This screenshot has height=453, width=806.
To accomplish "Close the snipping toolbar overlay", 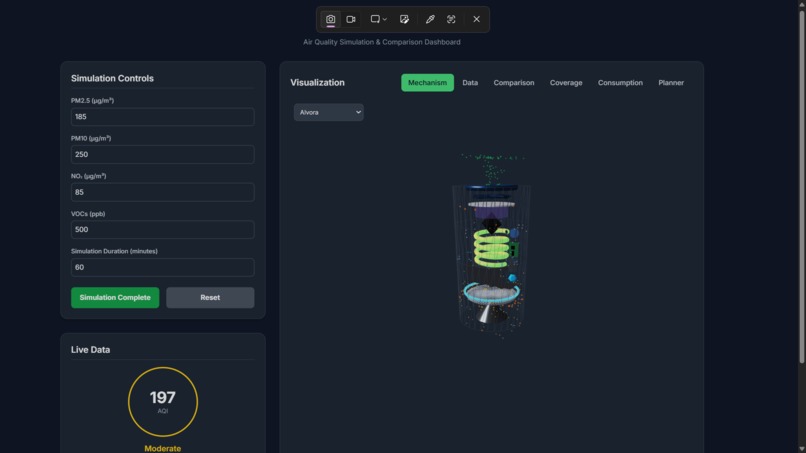I will [x=477, y=20].
